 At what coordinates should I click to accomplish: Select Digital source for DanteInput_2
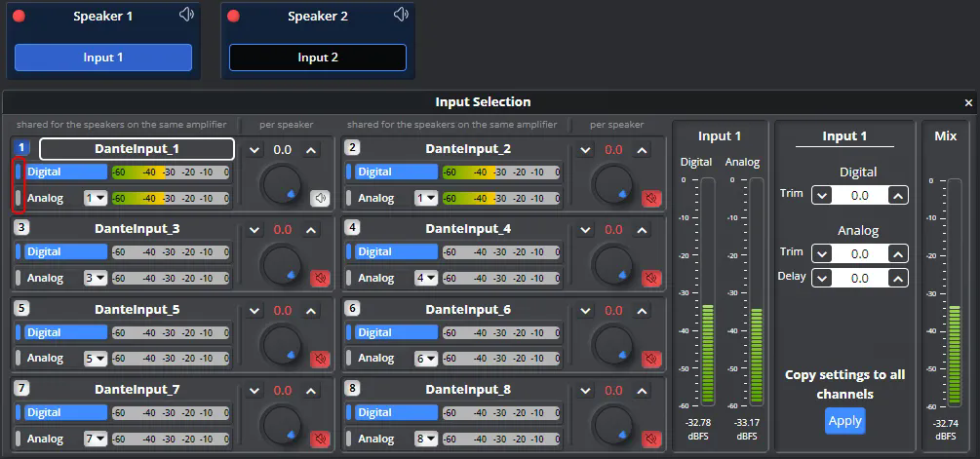coord(396,172)
